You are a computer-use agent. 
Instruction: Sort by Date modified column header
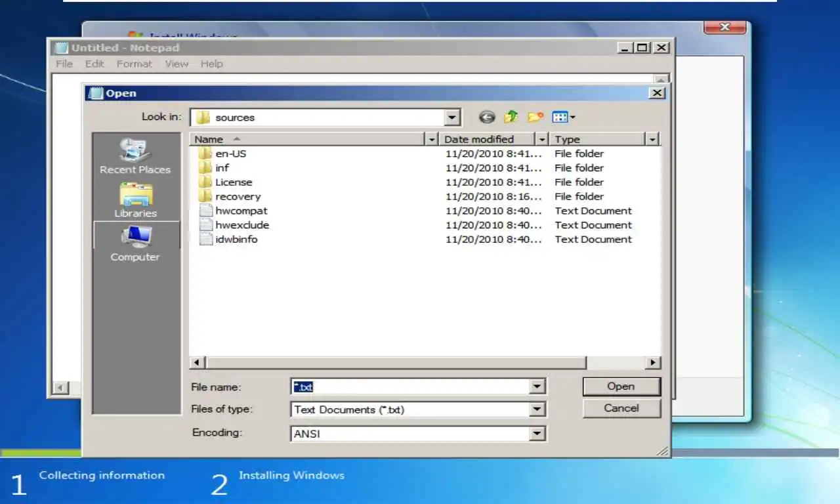coord(487,139)
